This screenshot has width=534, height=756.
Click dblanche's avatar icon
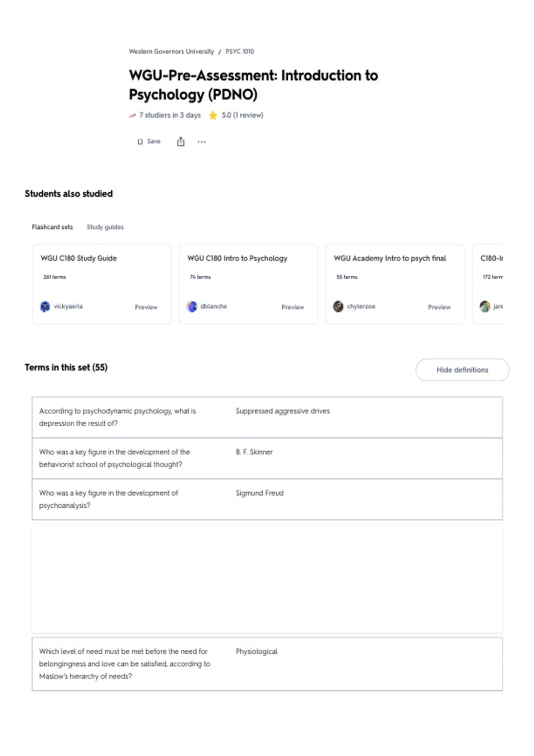tap(192, 306)
